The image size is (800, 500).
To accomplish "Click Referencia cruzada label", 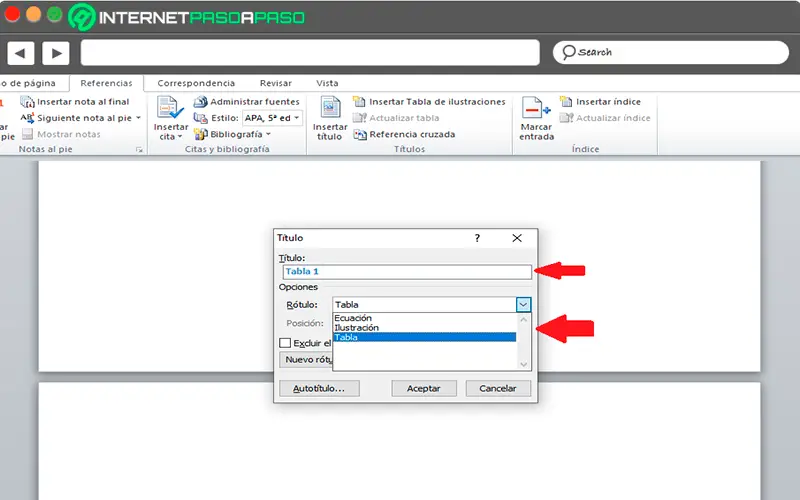I will (x=412, y=134).
